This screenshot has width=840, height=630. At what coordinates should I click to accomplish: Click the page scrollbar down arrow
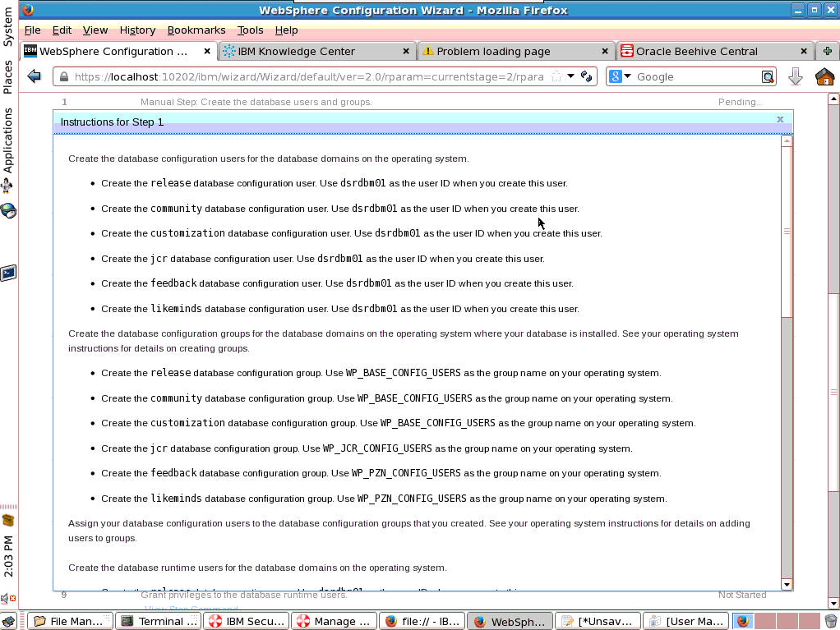(833, 604)
